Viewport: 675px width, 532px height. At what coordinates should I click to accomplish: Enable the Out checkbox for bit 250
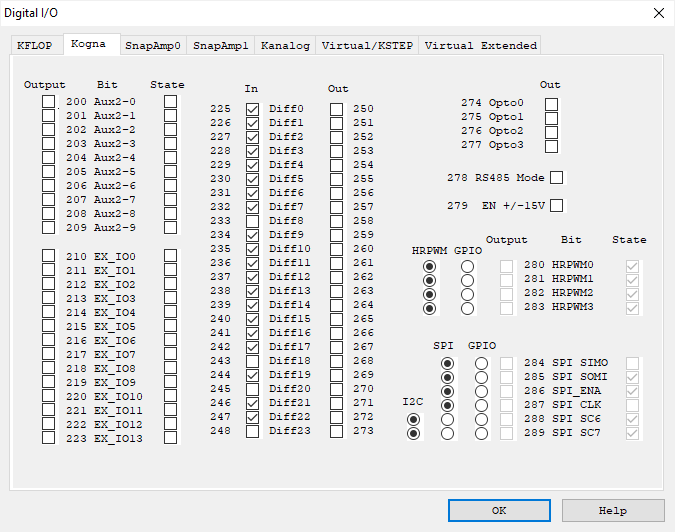(x=337, y=109)
